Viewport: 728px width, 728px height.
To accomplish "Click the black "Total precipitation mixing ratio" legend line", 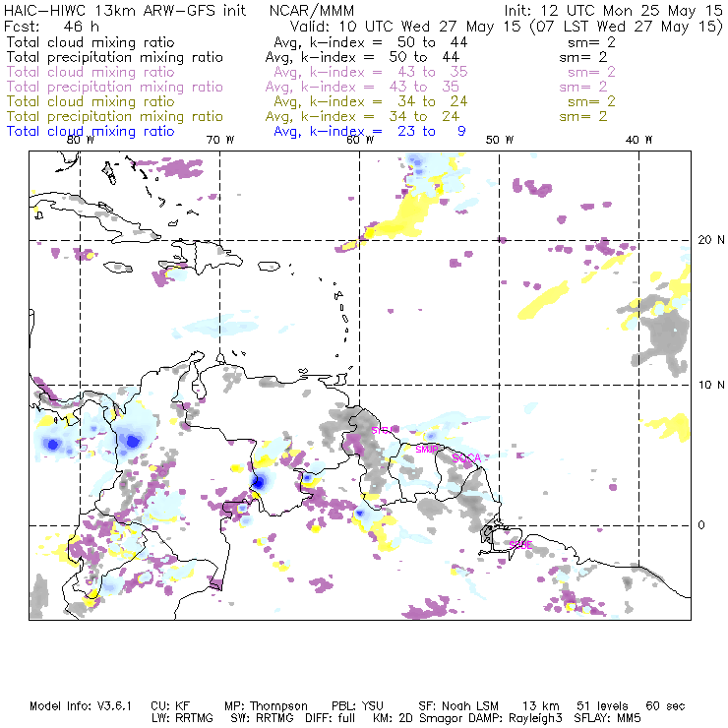I will pos(115,57).
